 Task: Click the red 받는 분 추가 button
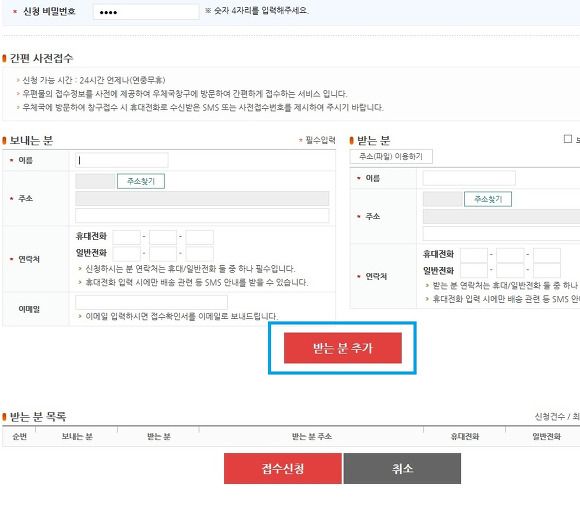pyautogui.click(x=343, y=348)
